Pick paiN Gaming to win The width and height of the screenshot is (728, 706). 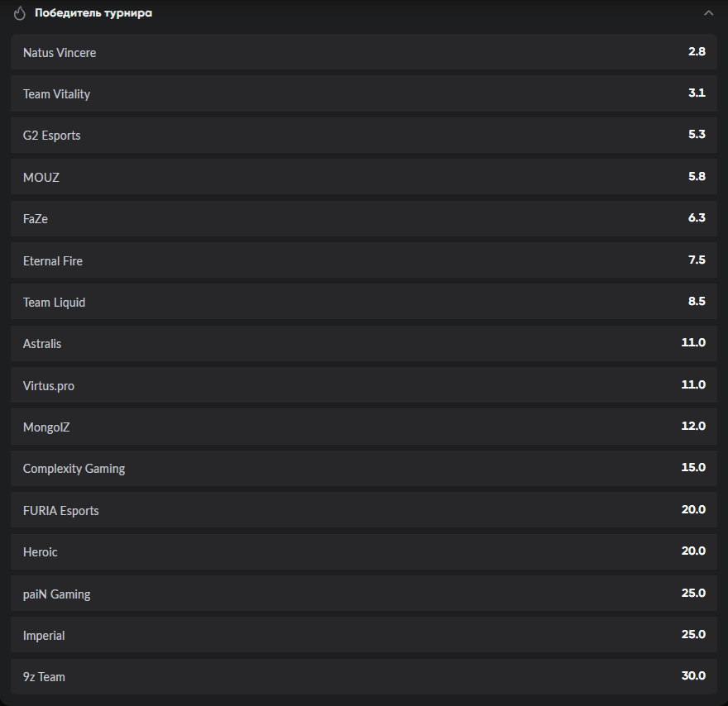363,594
